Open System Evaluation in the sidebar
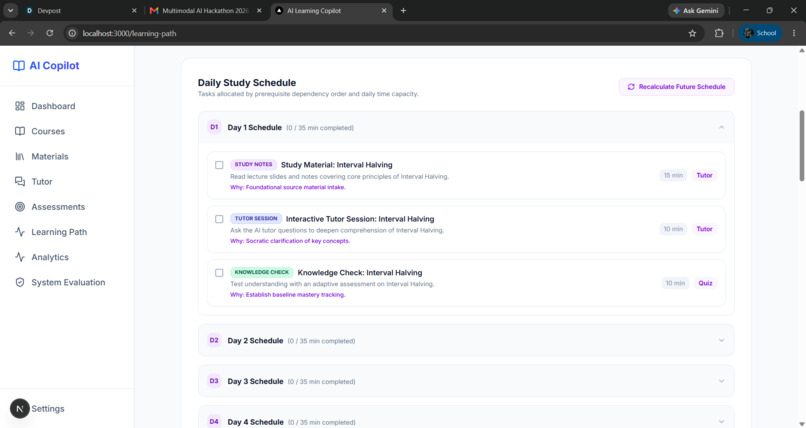806x428 pixels. point(67,282)
